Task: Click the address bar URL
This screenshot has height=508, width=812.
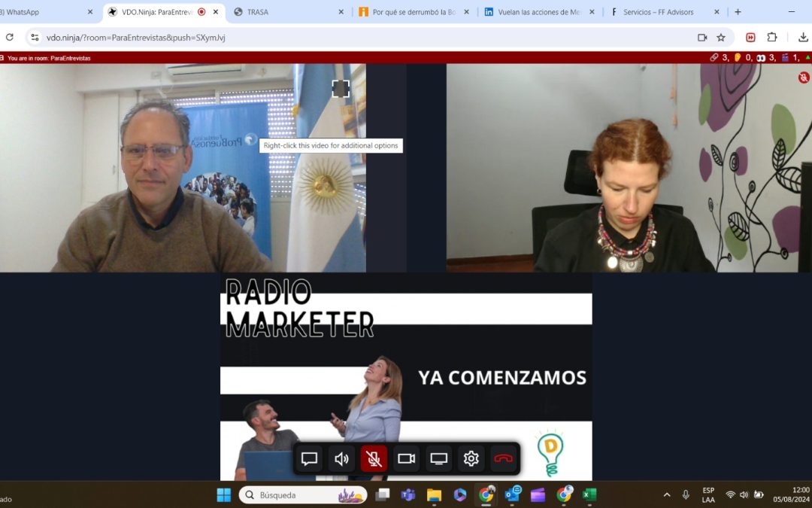Action: (301, 38)
